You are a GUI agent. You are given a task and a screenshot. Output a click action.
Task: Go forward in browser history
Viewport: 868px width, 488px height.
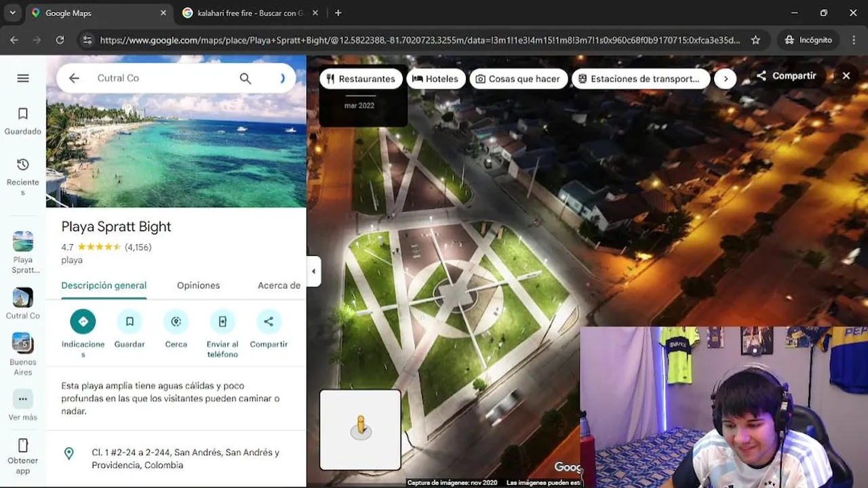pyautogui.click(x=37, y=40)
